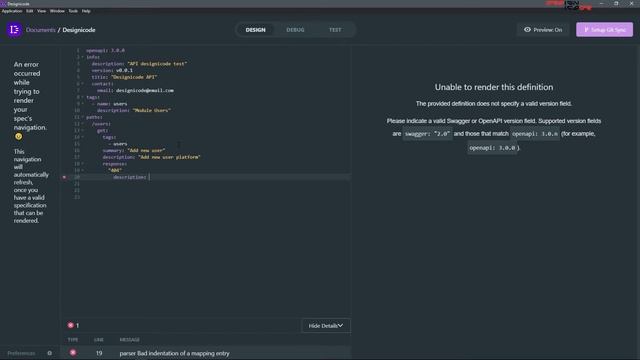Toggle the Preview On eye button
Image resolution: width=640 pixels, height=360 pixels.
click(x=543, y=30)
